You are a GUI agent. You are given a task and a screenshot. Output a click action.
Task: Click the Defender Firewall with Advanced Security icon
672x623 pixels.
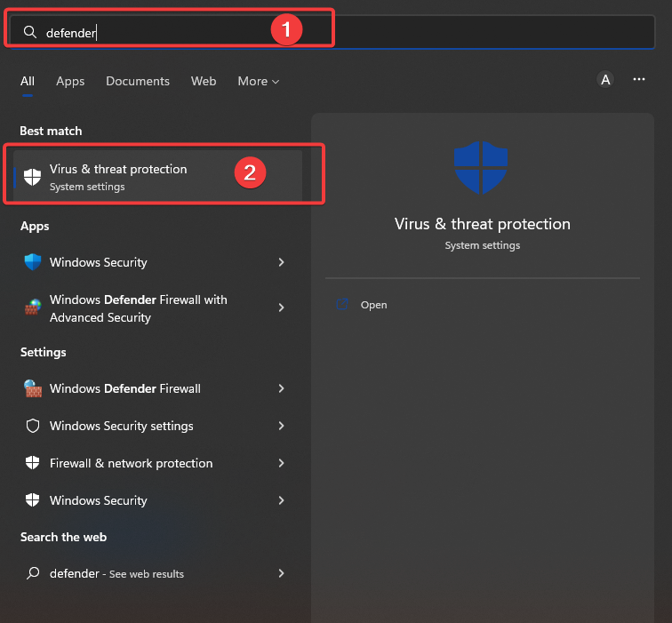(x=33, y=308)
